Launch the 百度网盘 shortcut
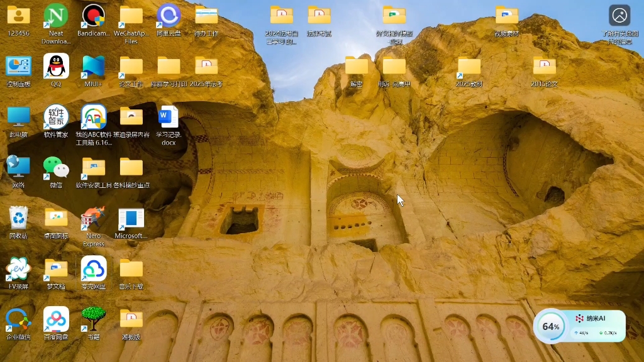 (x=56, y=319)
